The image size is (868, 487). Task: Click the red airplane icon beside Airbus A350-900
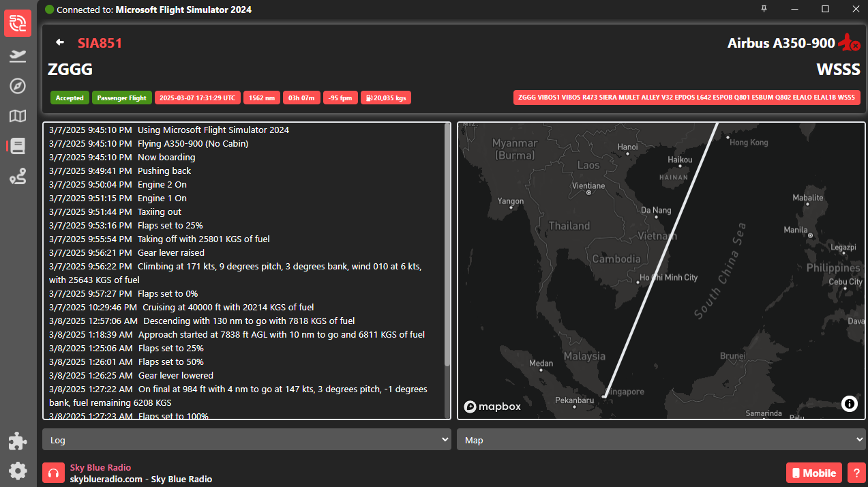pos(850,43)
